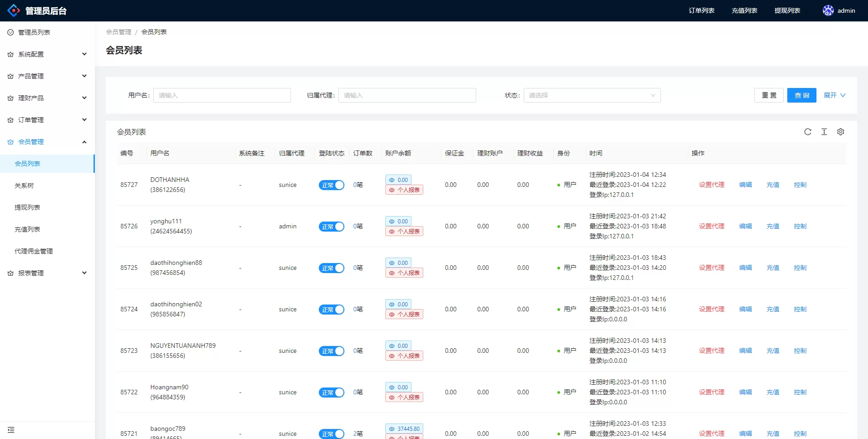Toggle login status switch for NGUYENTUANANH789
Image resolution: width=868 pixels, height=439 pixels.
(332, 351)
